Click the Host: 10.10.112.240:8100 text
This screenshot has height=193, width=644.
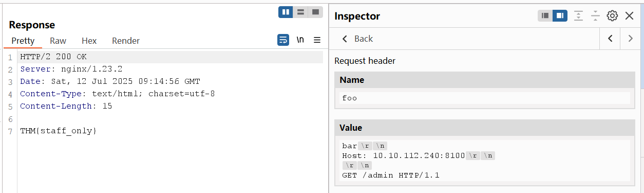tap(403, 155)
